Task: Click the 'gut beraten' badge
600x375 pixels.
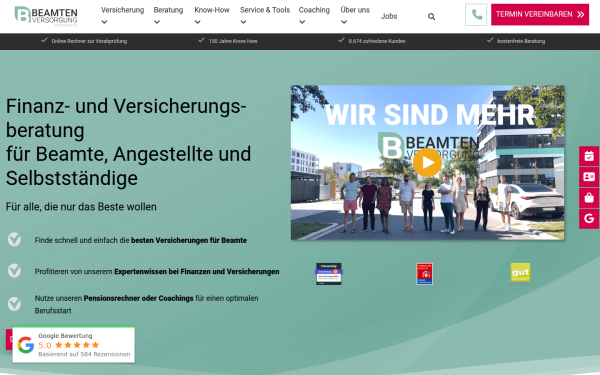Action: tap(520, 273)
